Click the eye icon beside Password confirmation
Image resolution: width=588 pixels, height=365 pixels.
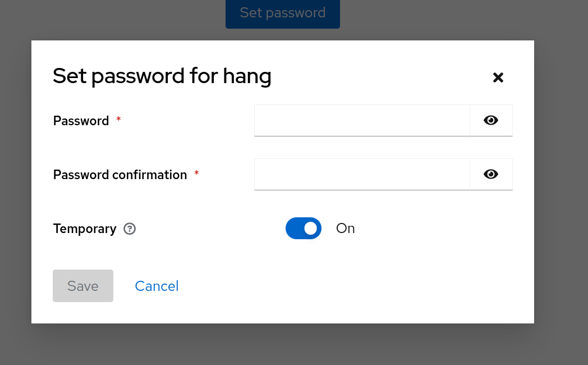click(x=491, y=174)
